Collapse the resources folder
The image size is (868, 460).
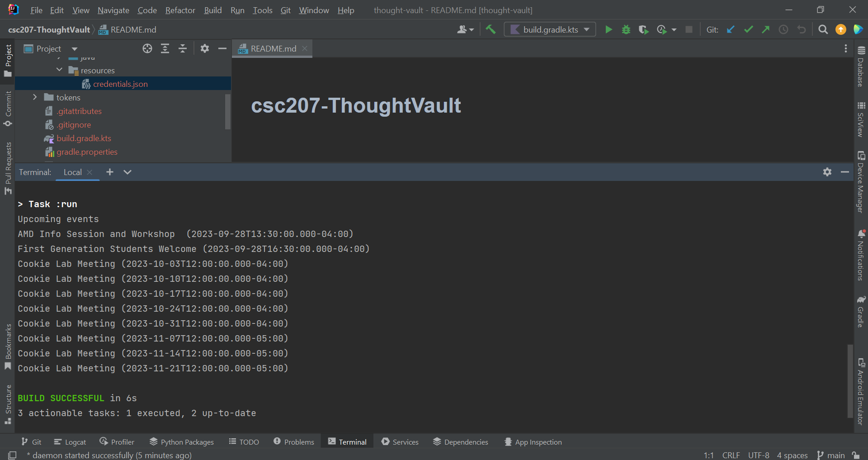(59, 70)
